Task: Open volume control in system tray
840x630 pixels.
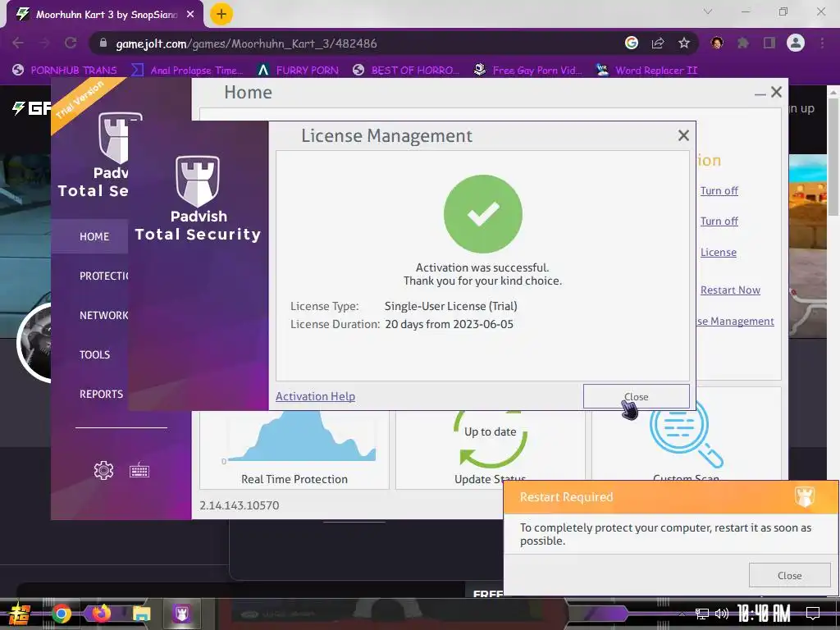Action: click(722, 614)
